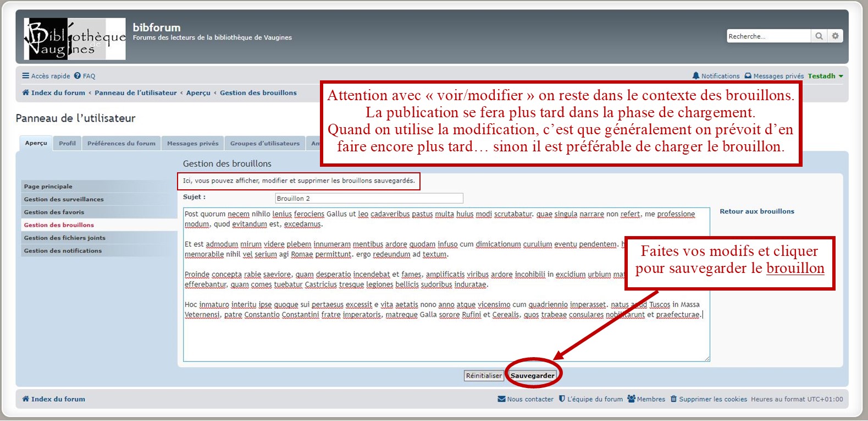Select Groupes d'utilisateurs tab
The height and width of the screenshot is (421, 868).
click(x=264, y=143)
